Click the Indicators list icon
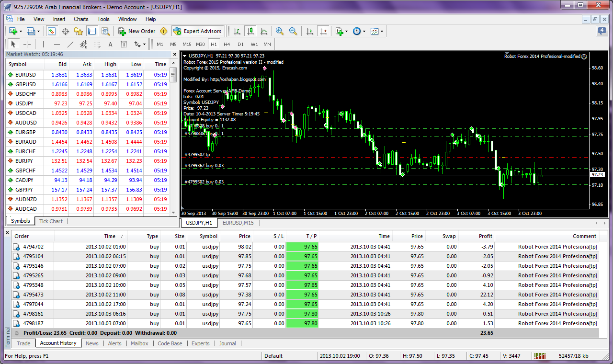The image size is (613, 364). tap(339, 31)
